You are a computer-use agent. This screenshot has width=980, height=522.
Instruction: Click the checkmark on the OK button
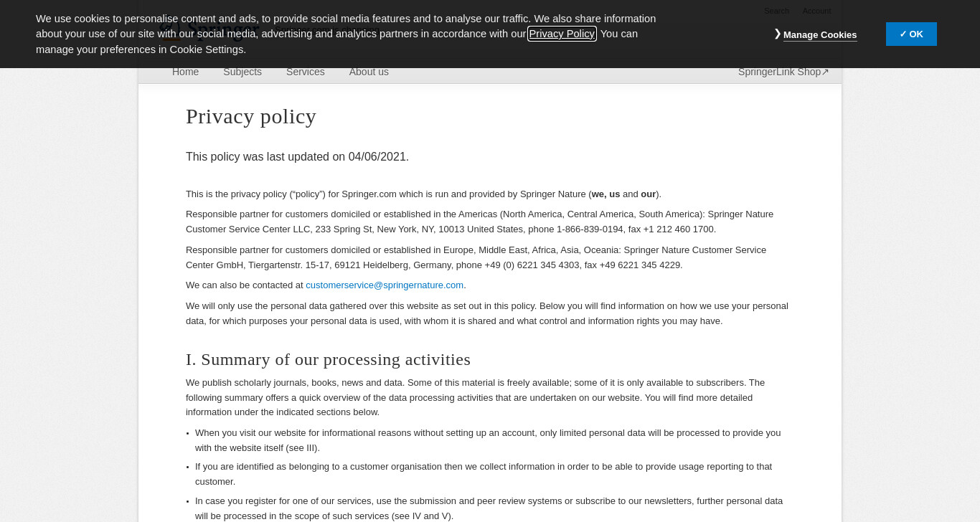903,34
